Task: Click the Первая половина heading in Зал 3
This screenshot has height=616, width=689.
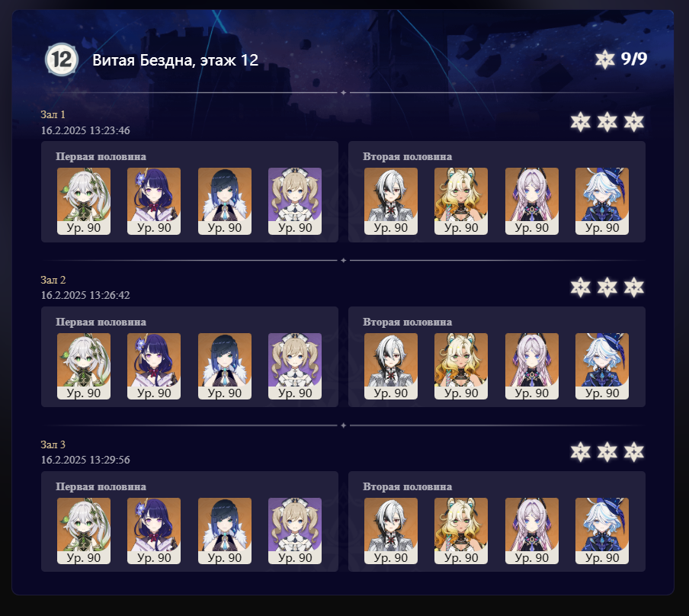Action: pos(101,486)
